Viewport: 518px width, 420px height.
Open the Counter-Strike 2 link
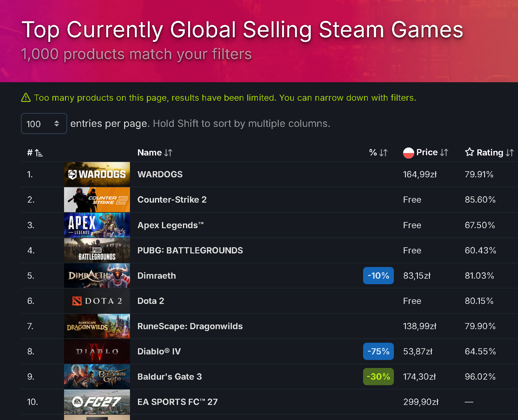coord(172,200)
